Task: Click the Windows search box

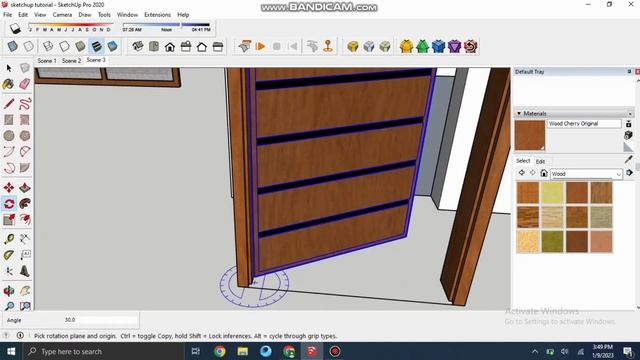Action: [x=103, y=351]
